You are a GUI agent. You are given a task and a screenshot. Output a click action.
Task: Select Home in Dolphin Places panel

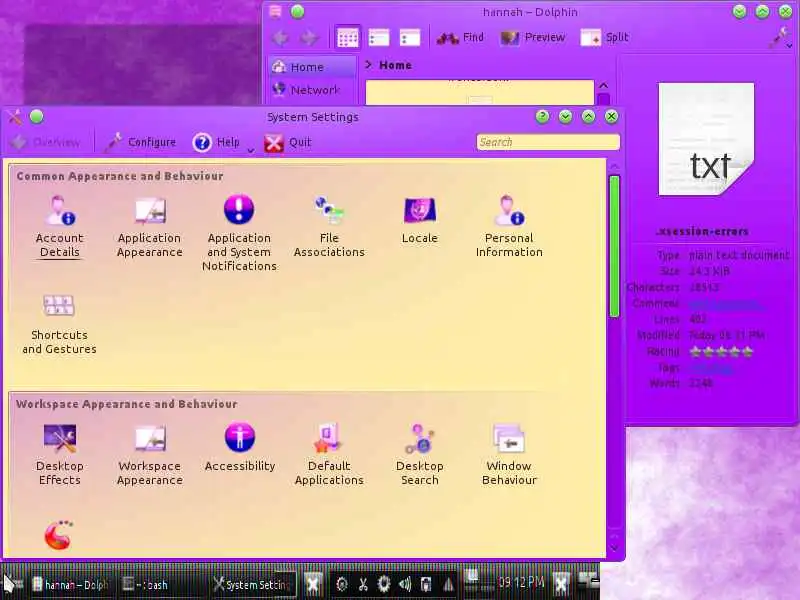point(312,67)
